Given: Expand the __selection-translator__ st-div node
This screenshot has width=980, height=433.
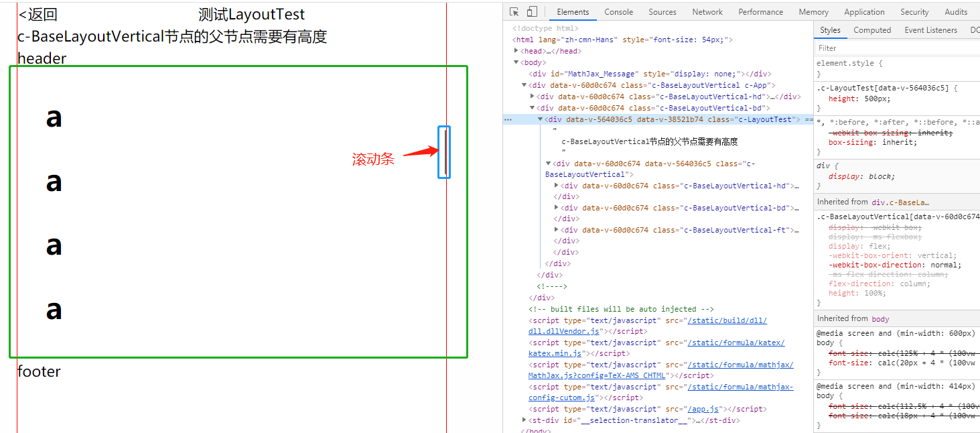Looking at the screenshot, I should [x=524, y=420].
